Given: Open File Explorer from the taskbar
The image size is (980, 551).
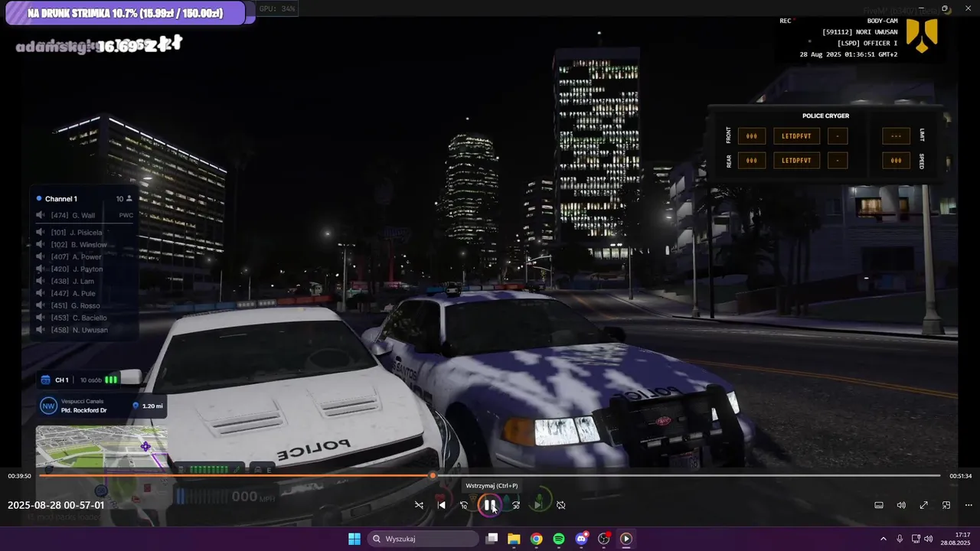Looking at the screenshot, I should (x=514, y=539).
